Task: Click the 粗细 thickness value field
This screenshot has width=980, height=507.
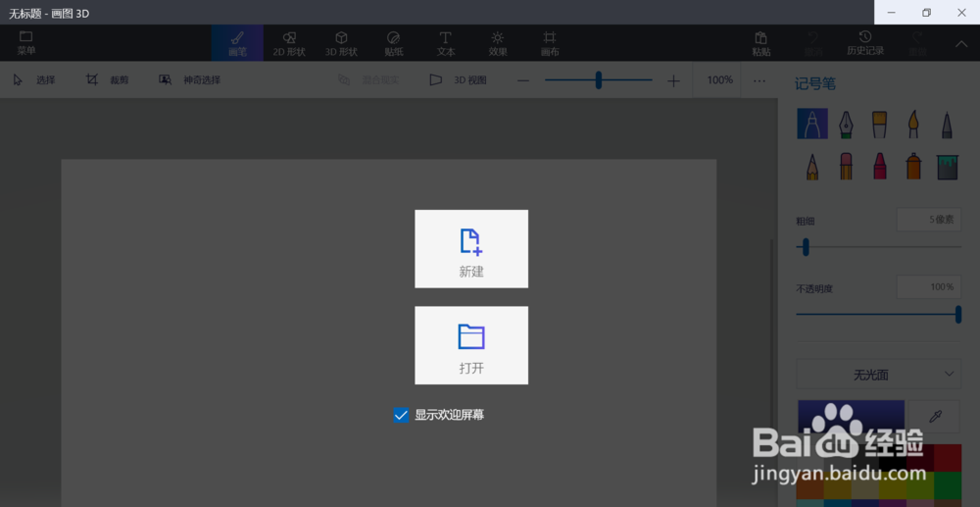Action: coord(929,220)
